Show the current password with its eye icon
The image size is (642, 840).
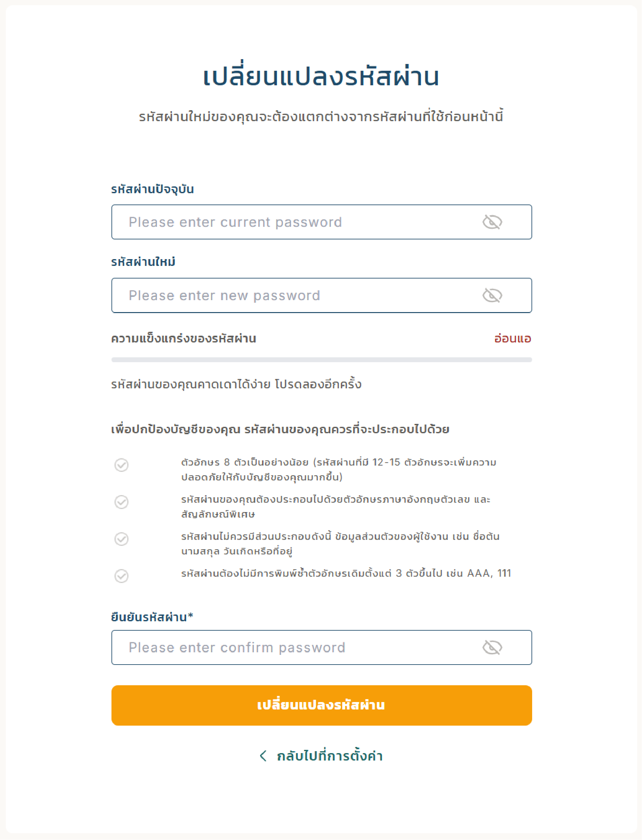(x=492, y=222)
